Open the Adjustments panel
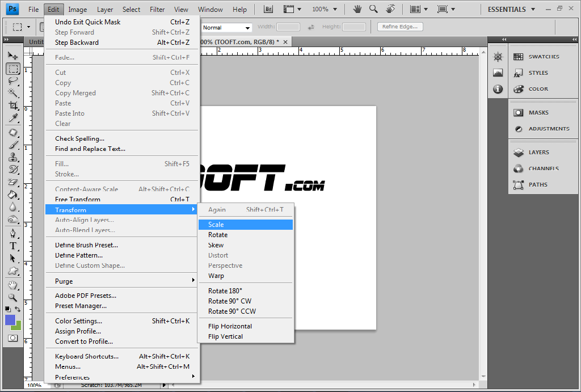The height and width of the screenshot is (392, 581). click(x=543, y=129)
